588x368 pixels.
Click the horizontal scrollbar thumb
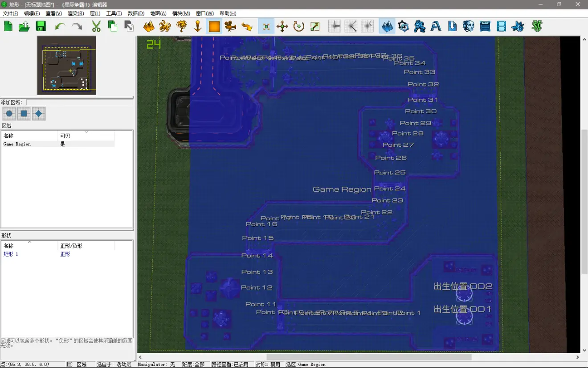tap(369, 357)
